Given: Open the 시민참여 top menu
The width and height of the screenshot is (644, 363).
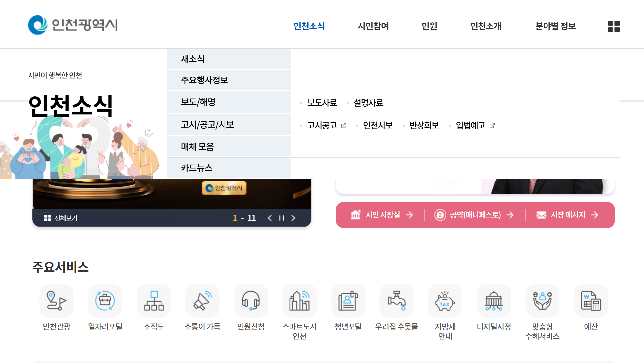Looking at the screenshot, I should click(x=373, y=26).
